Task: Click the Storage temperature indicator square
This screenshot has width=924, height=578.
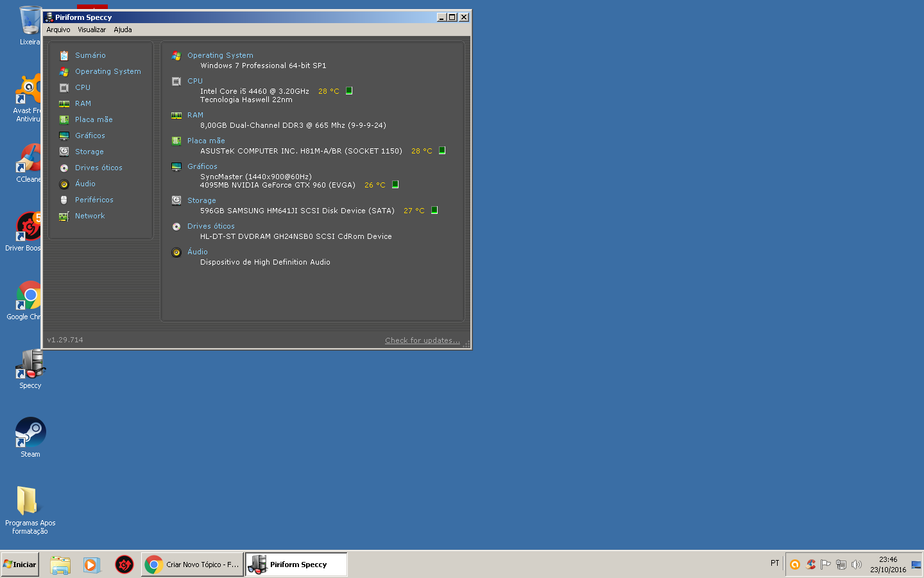Action: click(x=434, y=210)
